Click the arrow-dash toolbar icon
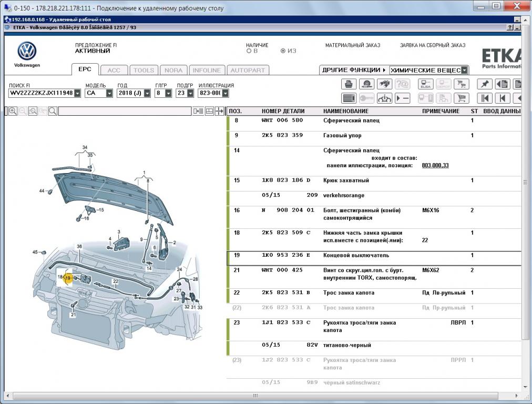This screenshot has height=404, width=532. [402, 98]
